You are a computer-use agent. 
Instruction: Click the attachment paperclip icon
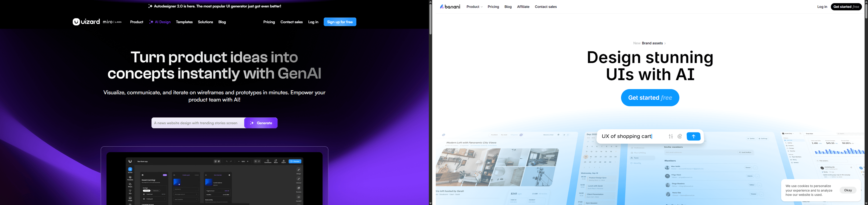point(680,136)
